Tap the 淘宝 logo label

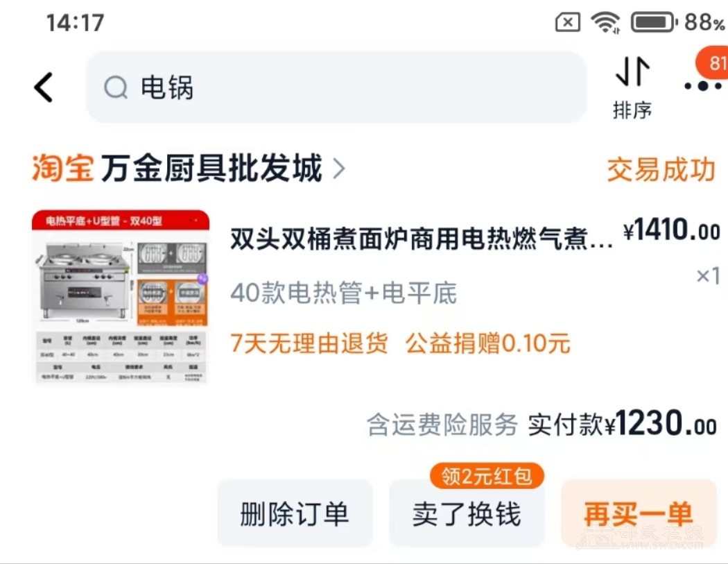click(x=63, y=168)
